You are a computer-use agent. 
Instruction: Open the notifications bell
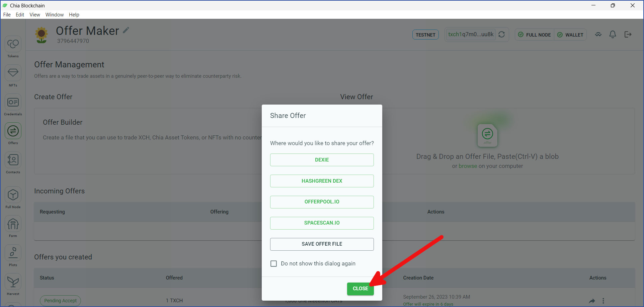(613, 35)
